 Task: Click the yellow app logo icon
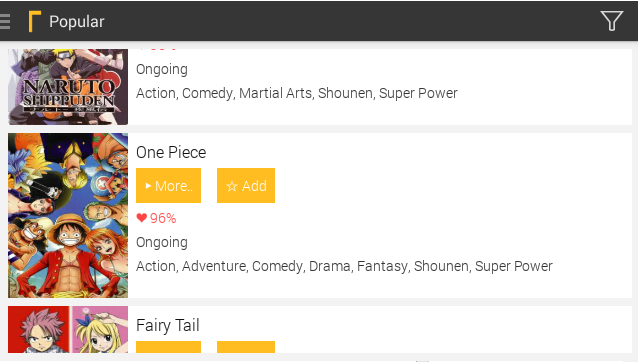tap(35, 22)
